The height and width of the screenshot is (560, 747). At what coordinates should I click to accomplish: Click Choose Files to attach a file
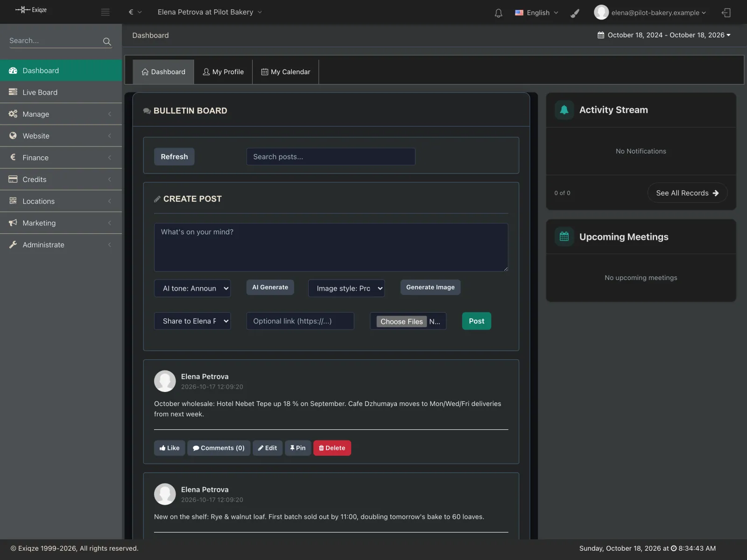pos(402,322)
